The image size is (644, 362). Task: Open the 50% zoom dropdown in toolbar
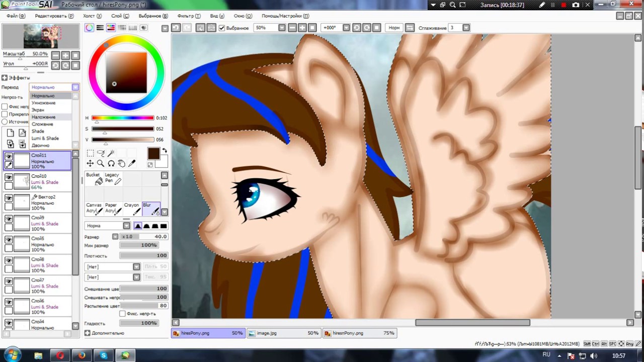[282, 28]
